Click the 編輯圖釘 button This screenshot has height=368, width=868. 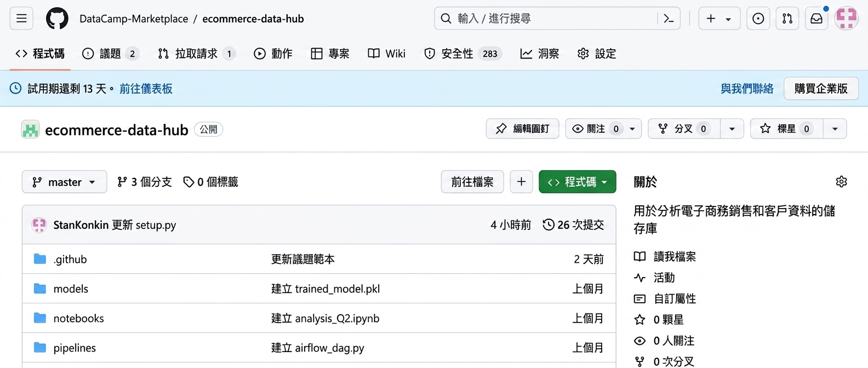522,129
